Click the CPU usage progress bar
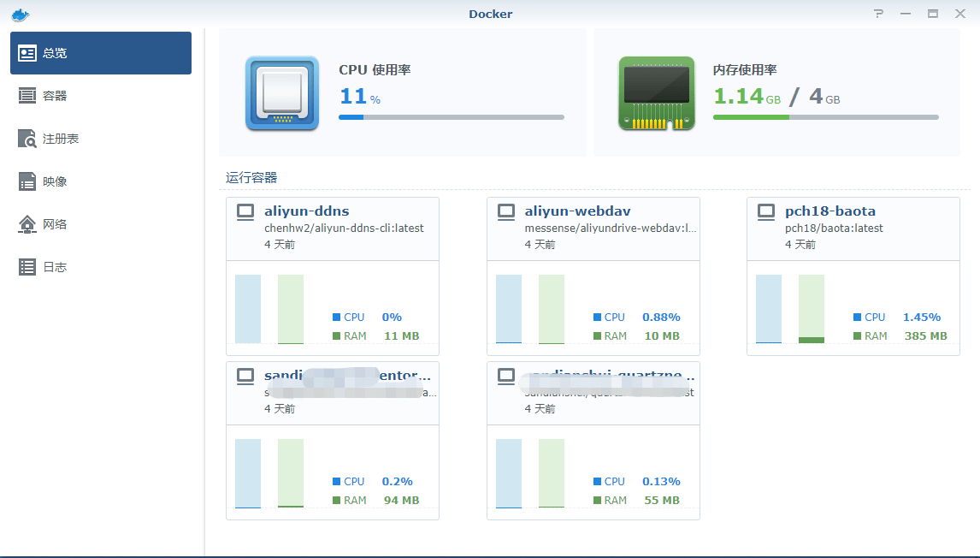Viewport: 980px width, 558px height. (451, 117)
